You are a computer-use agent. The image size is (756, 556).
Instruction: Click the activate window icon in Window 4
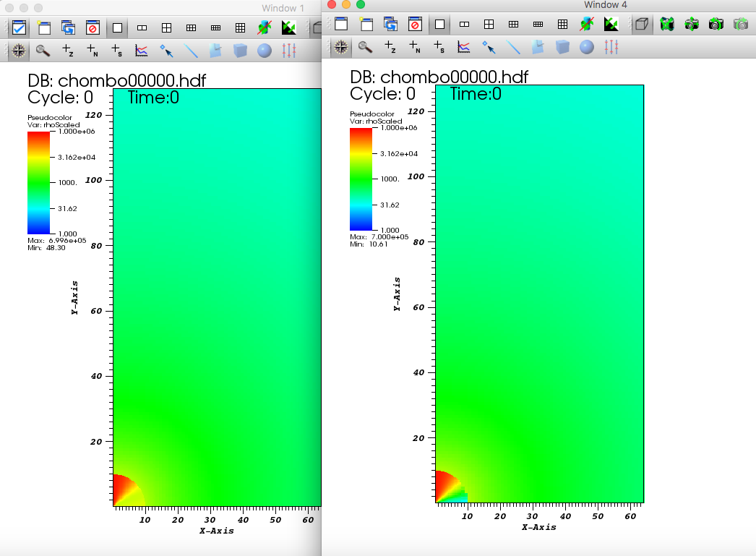pos(341,24)
